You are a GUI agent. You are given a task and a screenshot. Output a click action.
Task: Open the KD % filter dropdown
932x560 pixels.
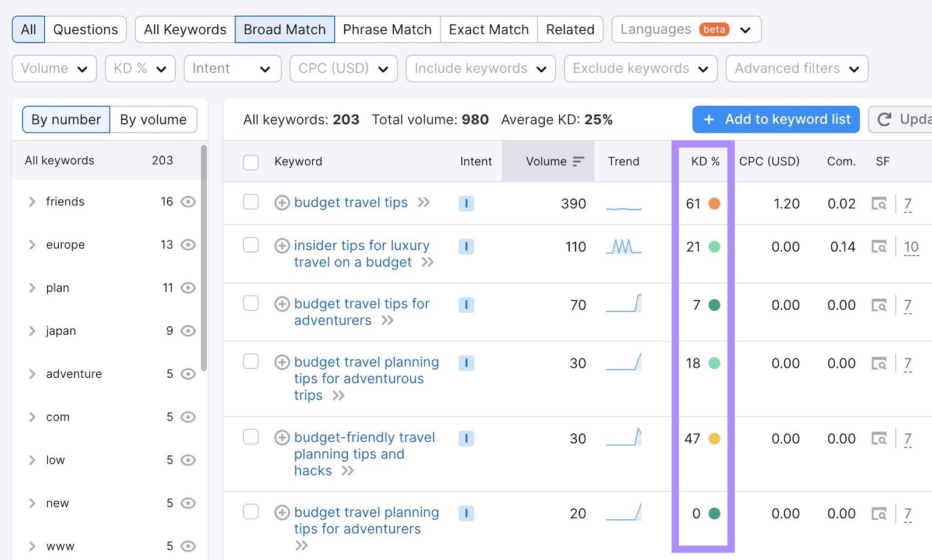point(140,68)
